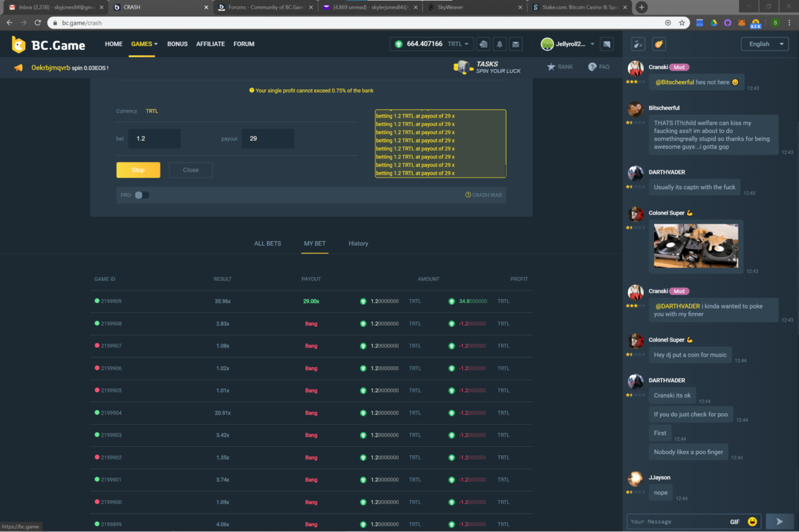
Task: Click the payout input field
Action: pyautogui.click(x=268, y=138)
